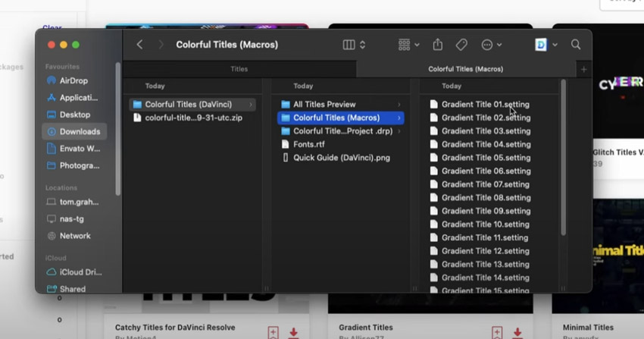Select Colorful Titles (DaVinci) folder
The width and height of the screenshot is (644, 339).
pos(192,105)
